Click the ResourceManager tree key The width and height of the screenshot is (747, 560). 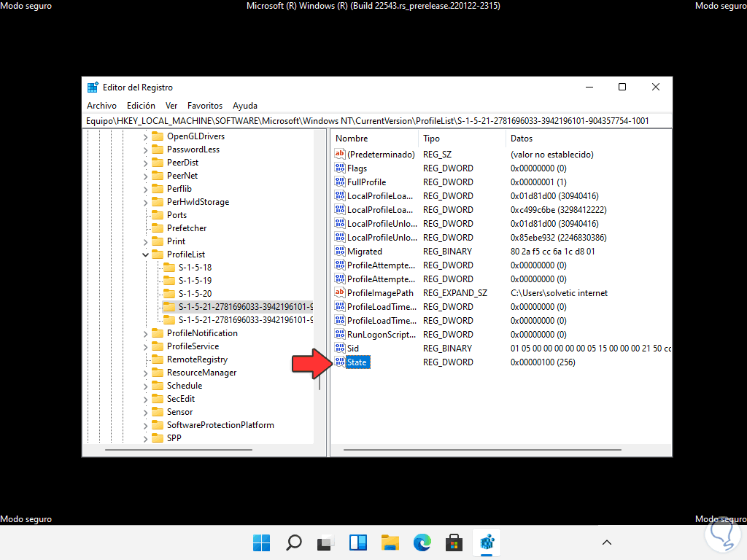pos(201,373)
